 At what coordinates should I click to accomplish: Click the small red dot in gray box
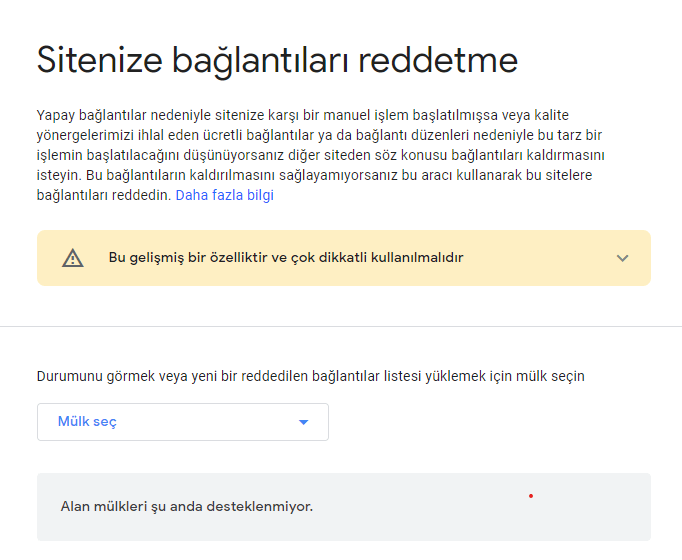click(x=530, y=496)
